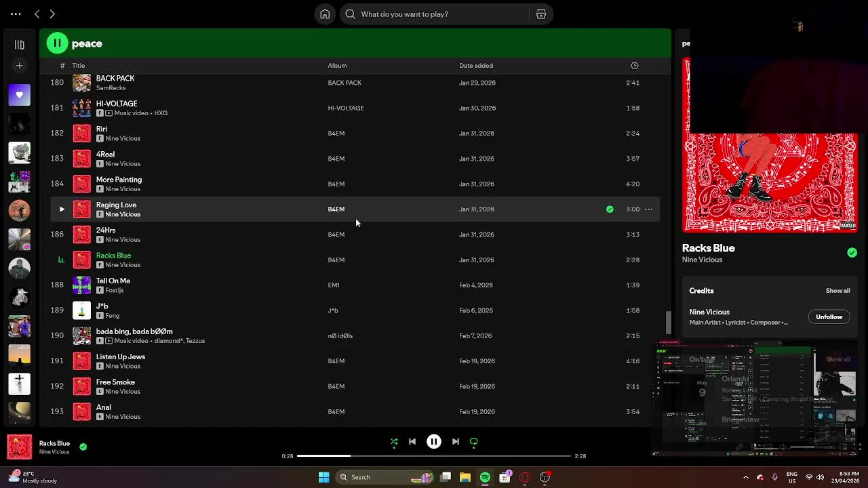Select the Riri track title
Viewport: 868px width, 488px height.
coord(102,129)
